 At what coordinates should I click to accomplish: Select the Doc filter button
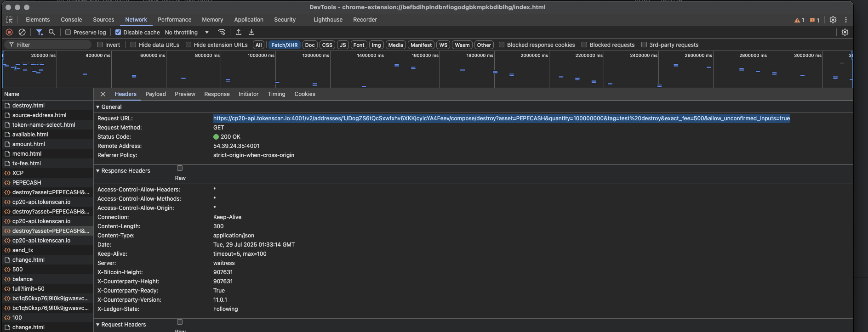(x=310, y=45)
